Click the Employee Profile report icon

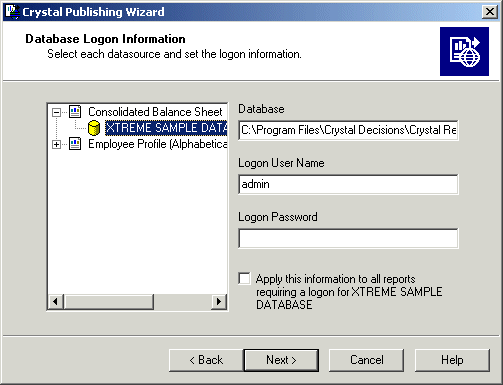(75, 144)
